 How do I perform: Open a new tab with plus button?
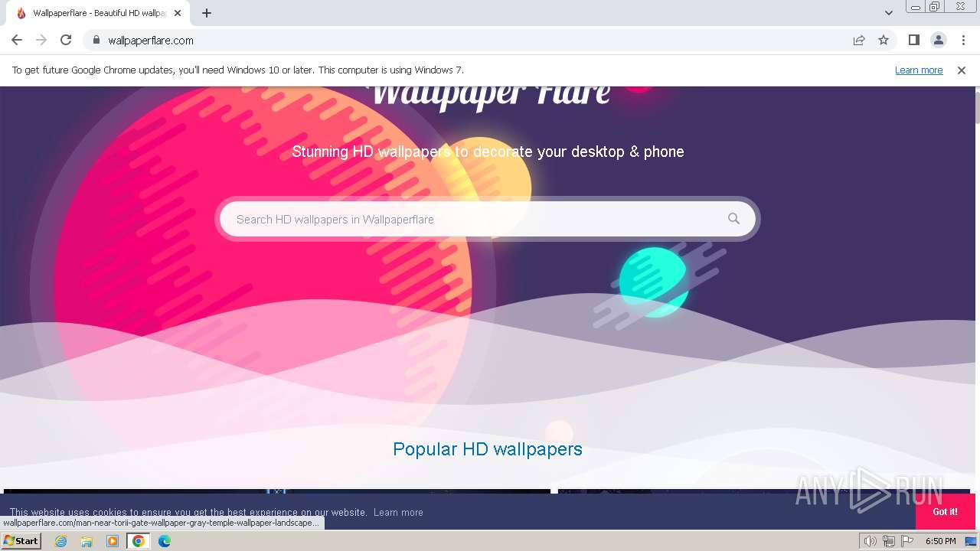click(x=207, y=13)
